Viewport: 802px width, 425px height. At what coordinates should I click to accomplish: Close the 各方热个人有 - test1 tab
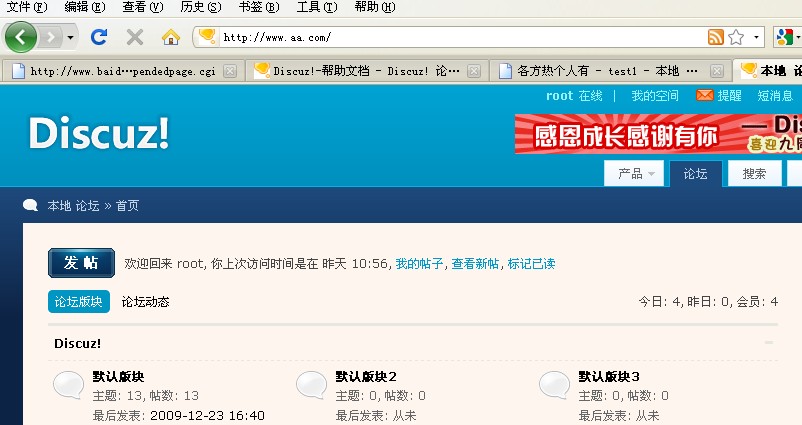point(717,71)
